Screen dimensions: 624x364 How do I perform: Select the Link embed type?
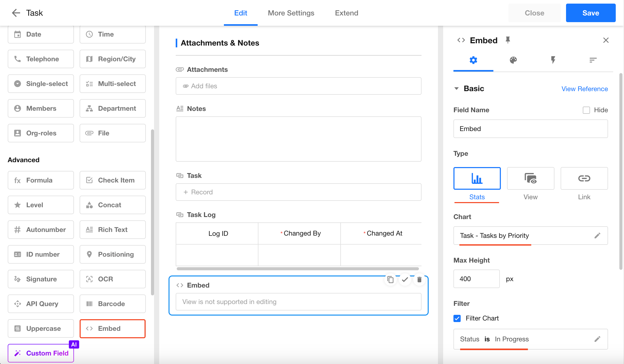584,178
